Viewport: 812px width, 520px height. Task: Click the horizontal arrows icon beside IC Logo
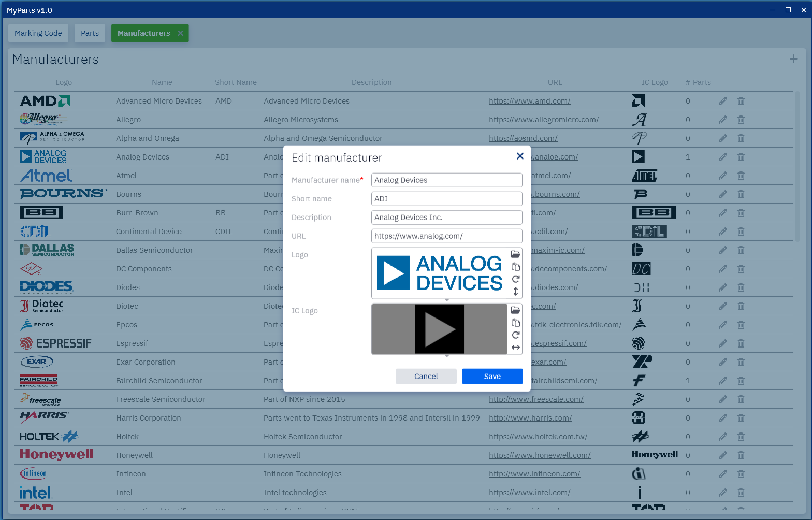pos(515,348)
